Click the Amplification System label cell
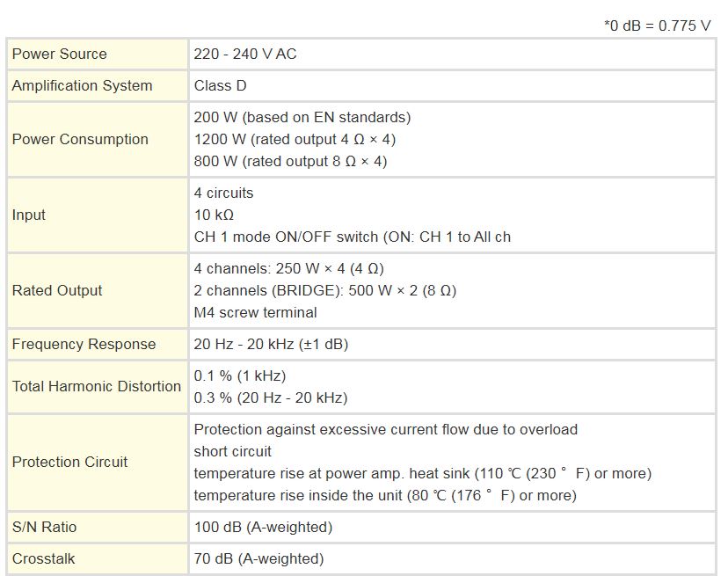This screenshot has height=576, width=728. click(82, 85)
